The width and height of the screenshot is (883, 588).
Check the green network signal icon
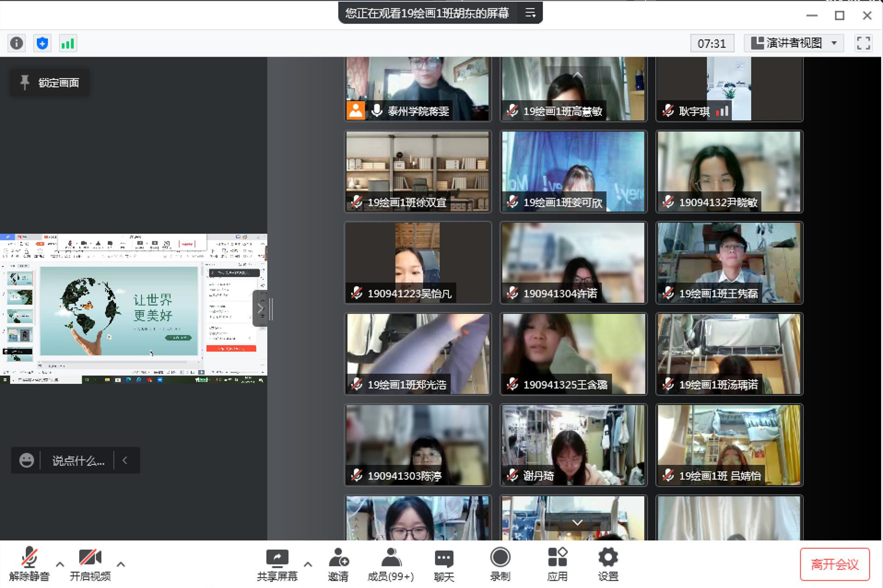(68, 43)
